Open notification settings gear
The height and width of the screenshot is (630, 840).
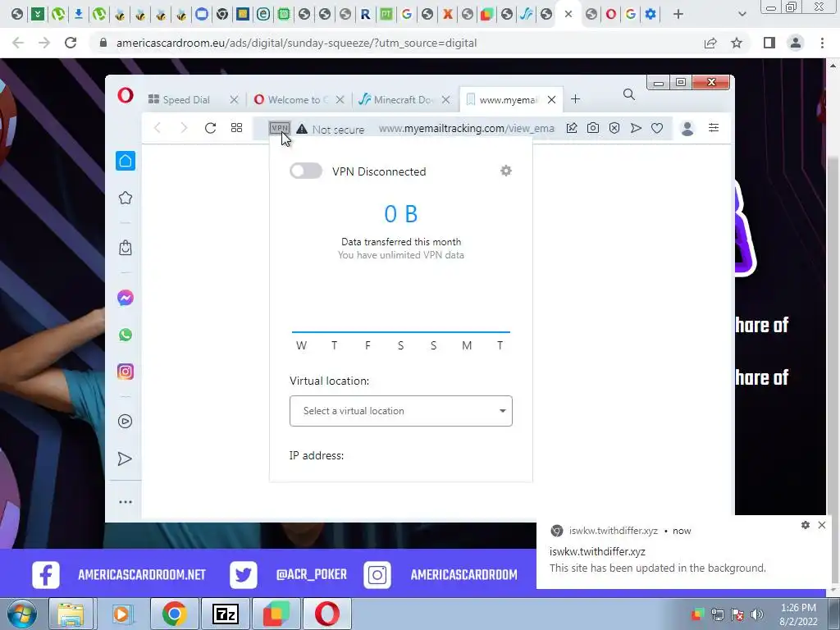pos(806,525)
